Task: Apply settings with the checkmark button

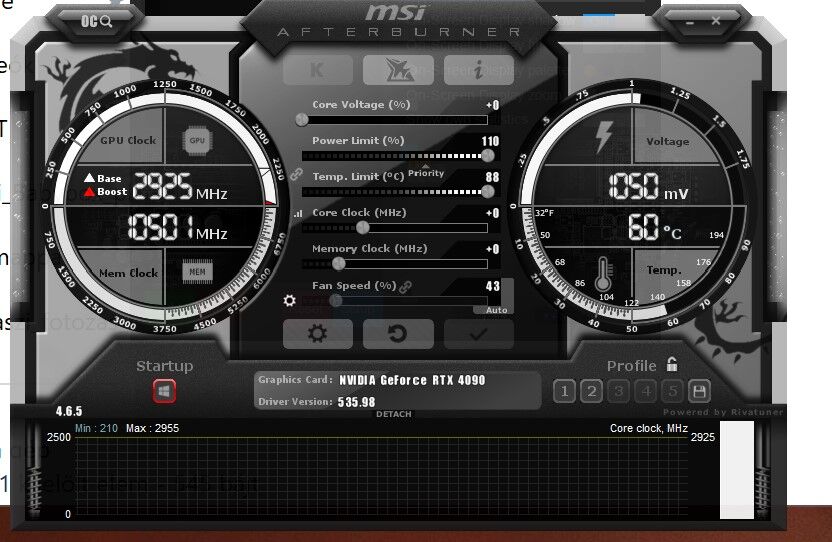Action: tap(479, 334)
